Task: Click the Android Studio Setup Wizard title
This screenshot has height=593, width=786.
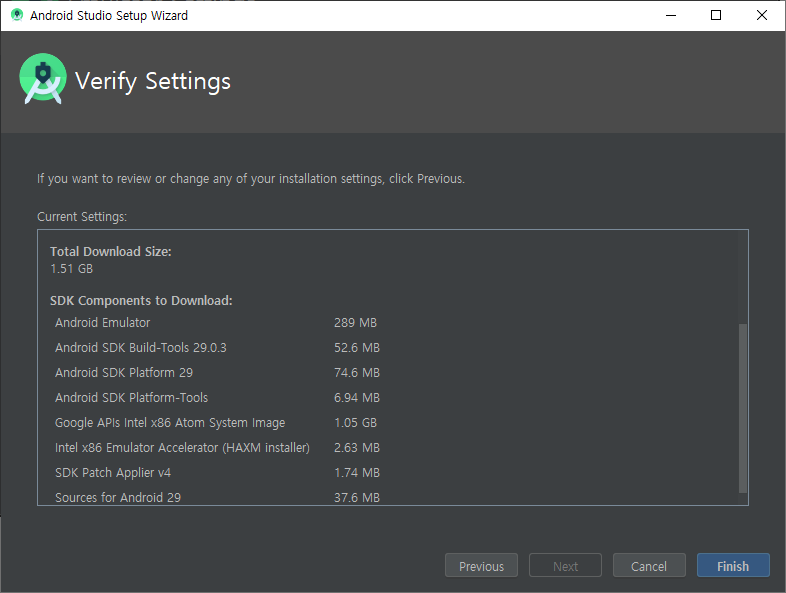Action: coord(109,16)
